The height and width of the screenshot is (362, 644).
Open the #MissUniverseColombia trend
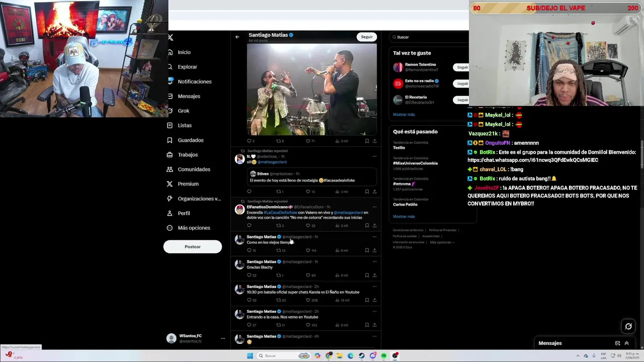point(416,163)
